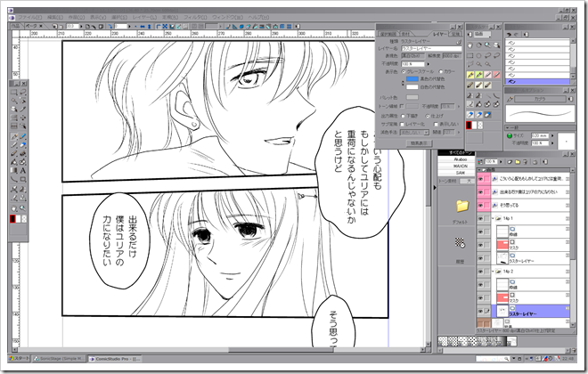Screen dimensions: 588x374
Task: Select Ellipse marquee in floating tool palette
Action: [479, 55]
